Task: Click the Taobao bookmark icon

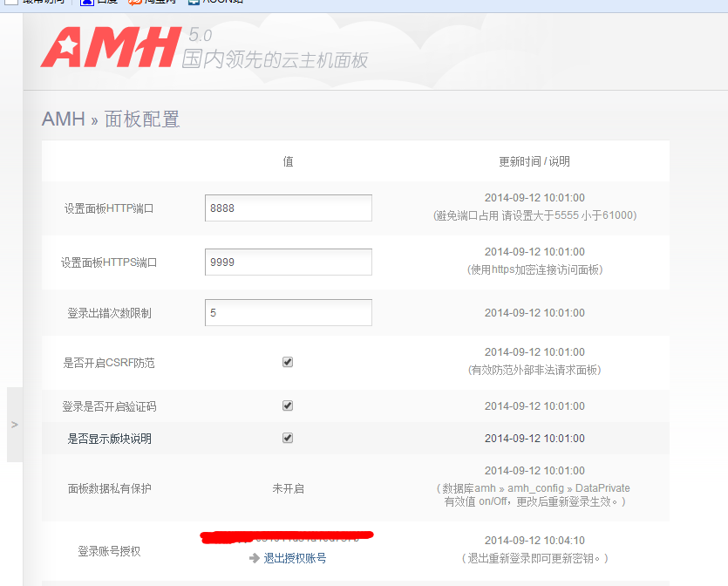Action: (134, 3)
